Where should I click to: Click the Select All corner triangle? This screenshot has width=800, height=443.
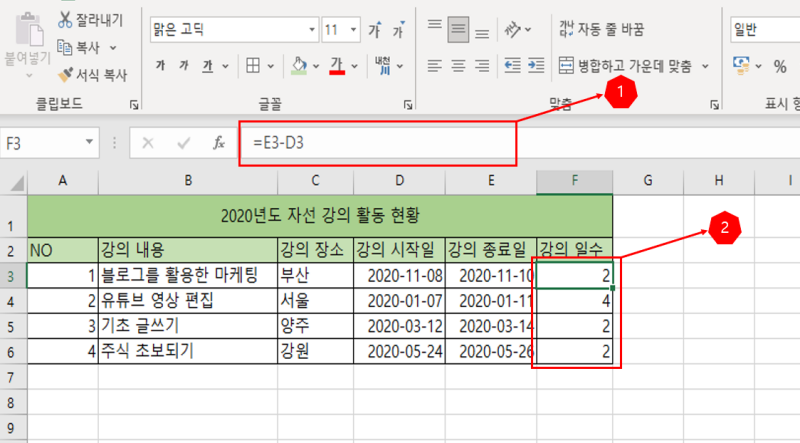tap(15, 182)
